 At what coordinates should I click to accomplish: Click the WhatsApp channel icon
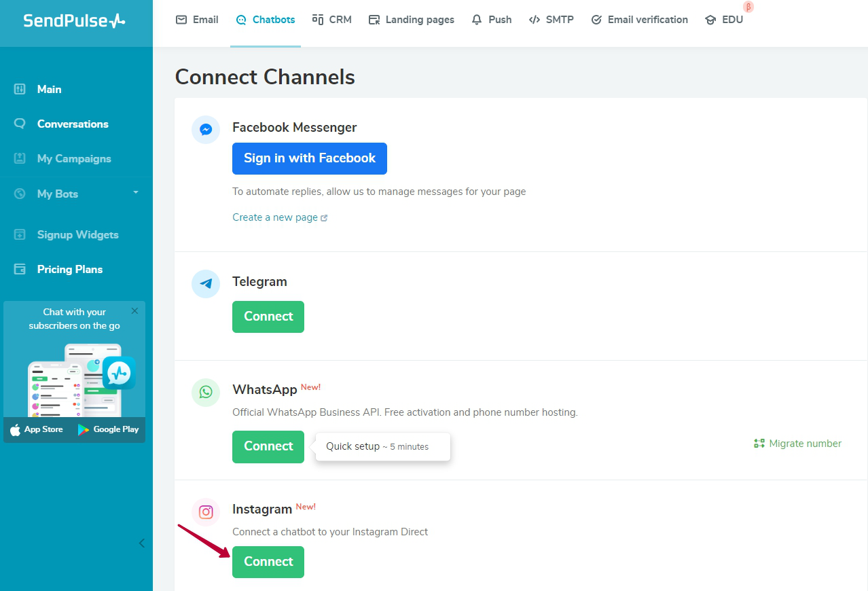[206, 392]
